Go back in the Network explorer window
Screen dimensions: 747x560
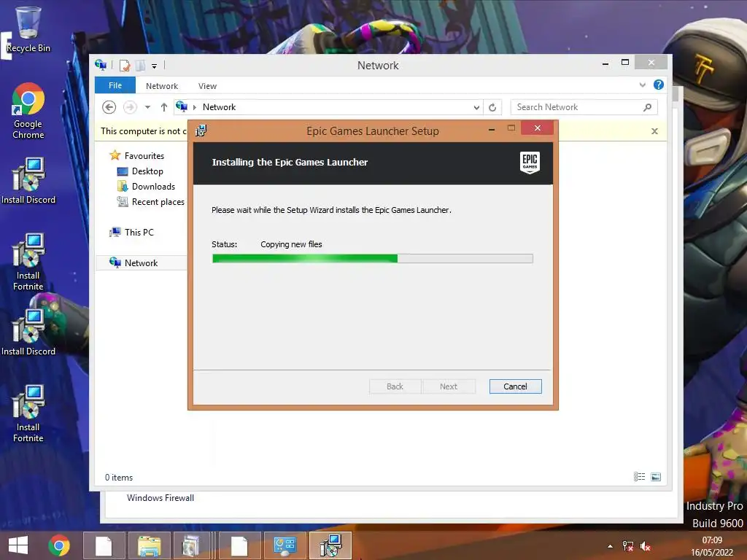pyautogui.click(x=109, y=107)
